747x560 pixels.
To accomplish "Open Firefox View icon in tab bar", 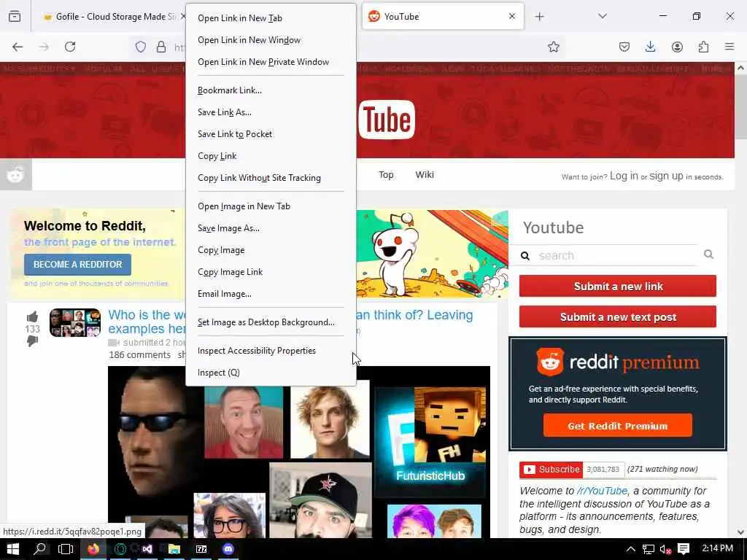I will tap(15, 16).
